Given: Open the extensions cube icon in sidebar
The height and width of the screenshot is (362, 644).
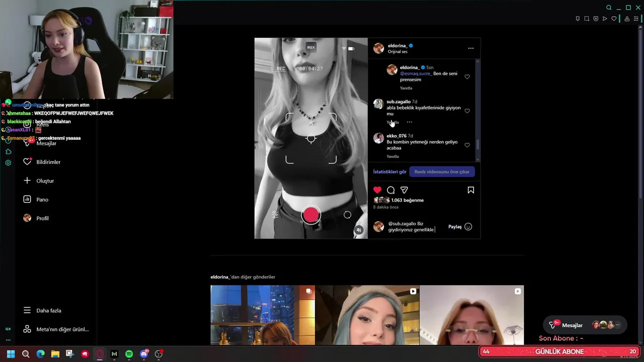Looking at the screenshot, I should [x=8, y=152].
